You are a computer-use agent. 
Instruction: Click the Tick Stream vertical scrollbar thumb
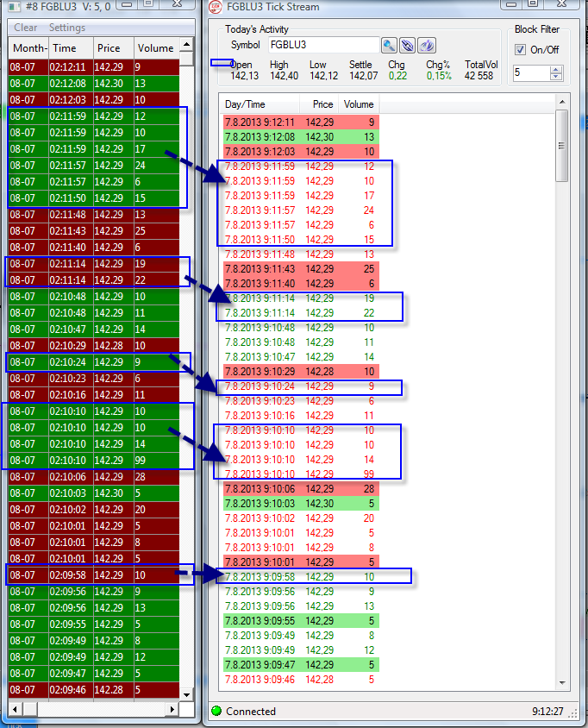(561, 146)
